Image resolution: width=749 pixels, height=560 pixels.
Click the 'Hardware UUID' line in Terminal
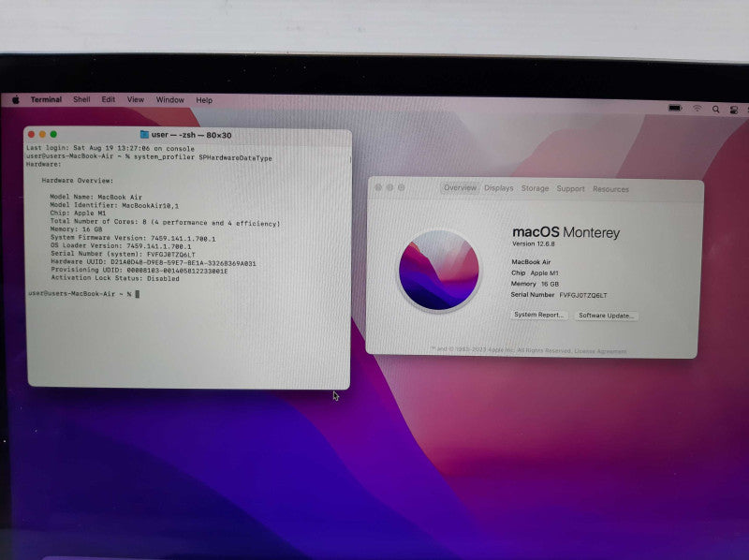click(154, 262)
